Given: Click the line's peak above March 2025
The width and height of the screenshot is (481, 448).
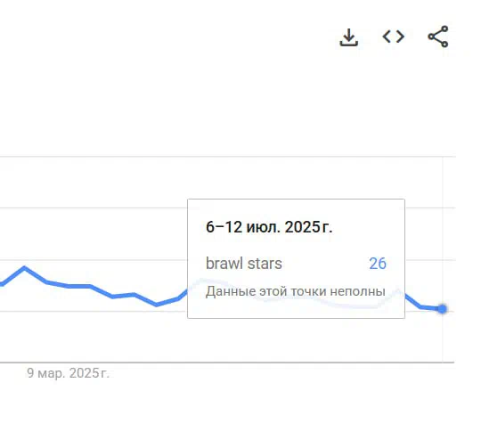Looking at the screenshot, I should (x=24, y=268).
